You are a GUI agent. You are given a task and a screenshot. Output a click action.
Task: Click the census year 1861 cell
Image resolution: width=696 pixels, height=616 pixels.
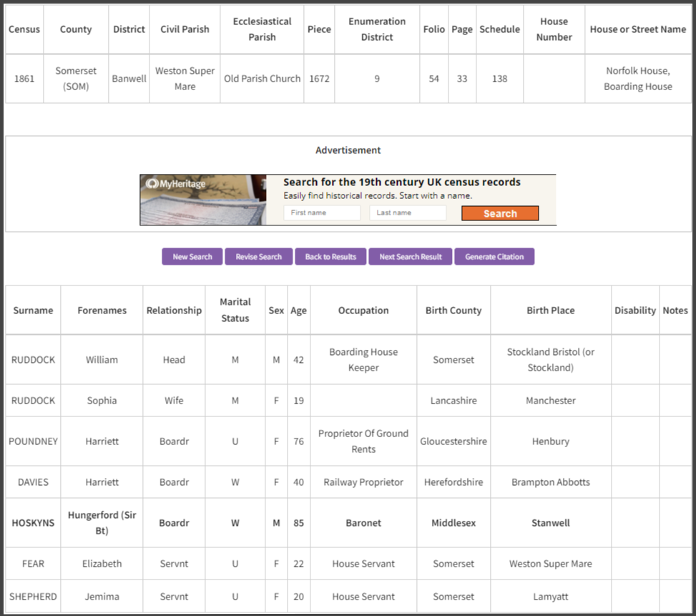[24, 79]
